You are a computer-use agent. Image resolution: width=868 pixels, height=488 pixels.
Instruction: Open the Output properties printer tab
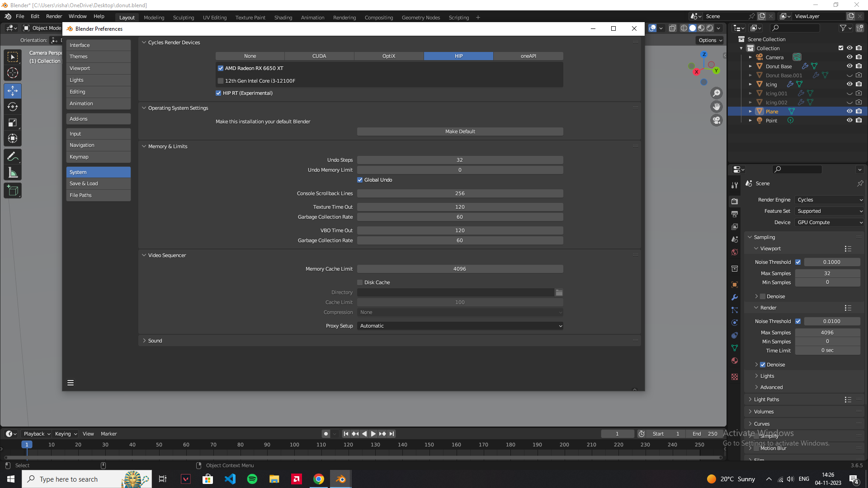tap(735, 214)
